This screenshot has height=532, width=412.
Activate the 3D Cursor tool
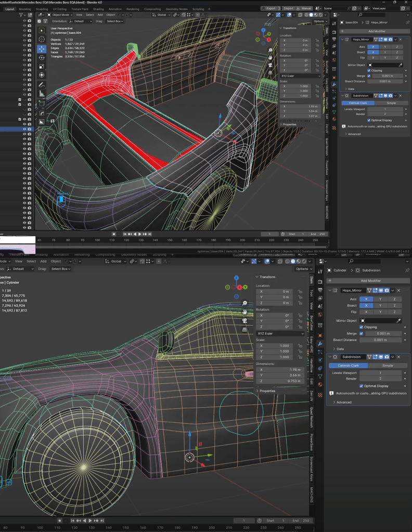[x=42, y=40]
